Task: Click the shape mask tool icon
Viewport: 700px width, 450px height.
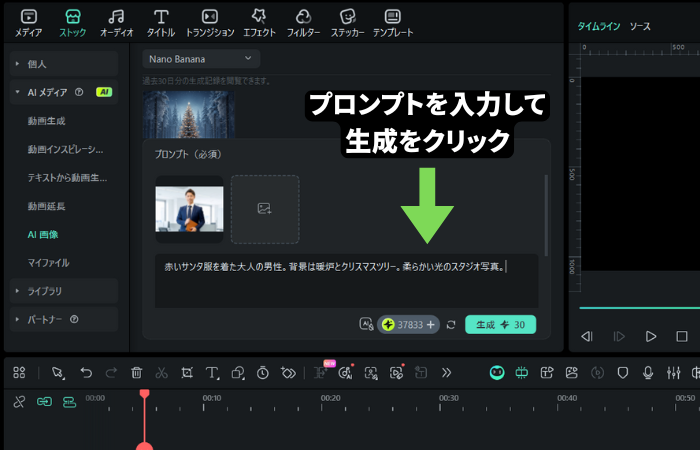Action: tap(238, 372)
